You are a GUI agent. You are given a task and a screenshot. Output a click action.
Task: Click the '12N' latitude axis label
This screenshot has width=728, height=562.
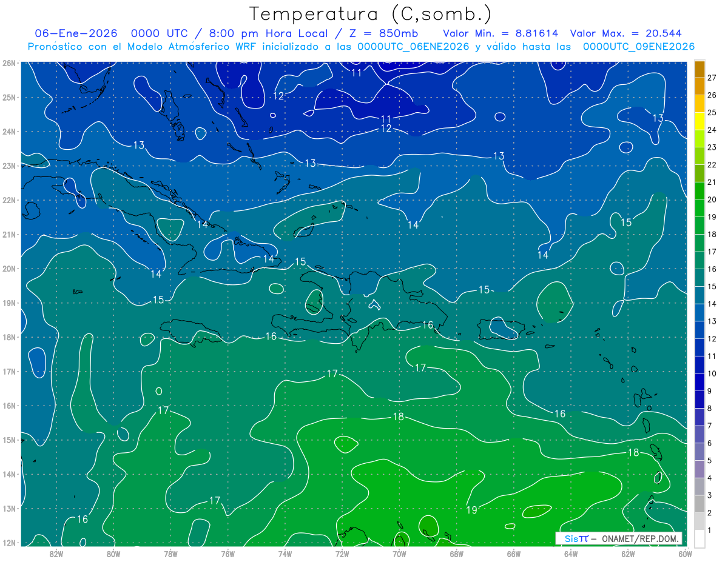(8, 543)
